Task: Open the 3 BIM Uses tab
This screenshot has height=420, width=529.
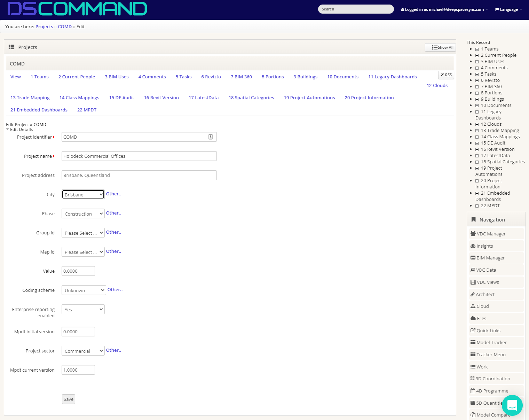Action: click(117, 77)
